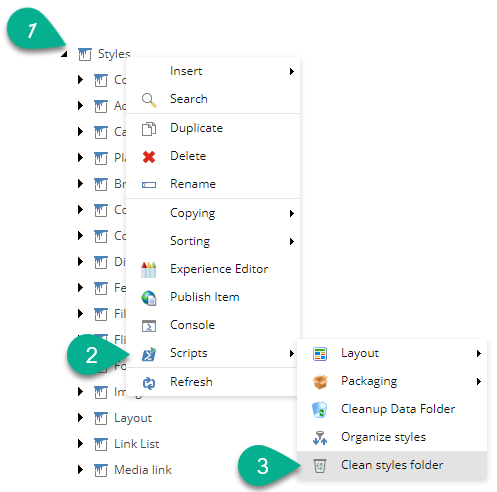This screenshot has width=497, height=492.
Task: Click the Duplicate pages icon
Action: click(x=149, y=129)
